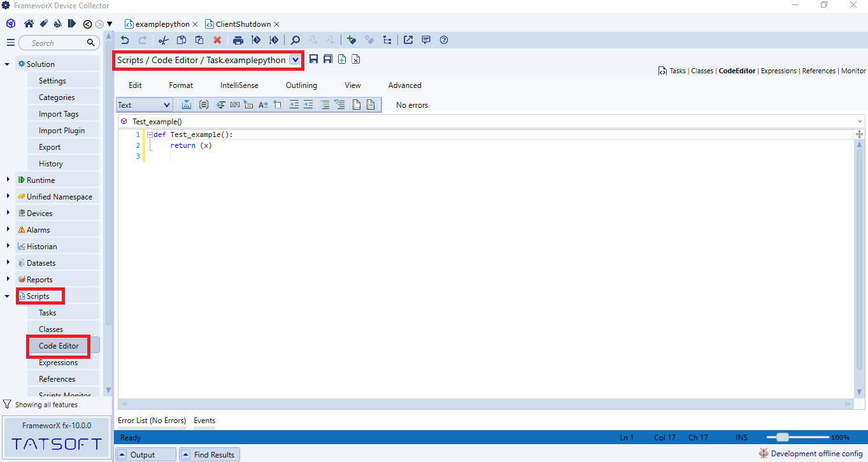This screenshot has height=462, width=868.
Task: Click the red X delete icon
Action: pos(217,40)
